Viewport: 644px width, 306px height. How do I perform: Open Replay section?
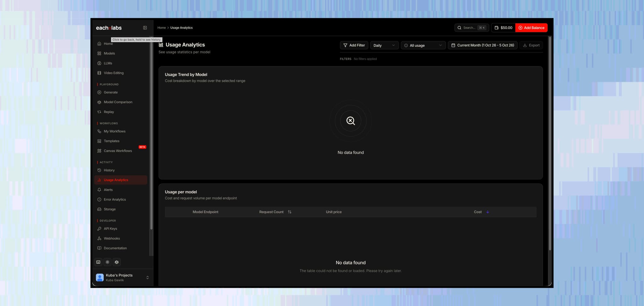[121, 112]
